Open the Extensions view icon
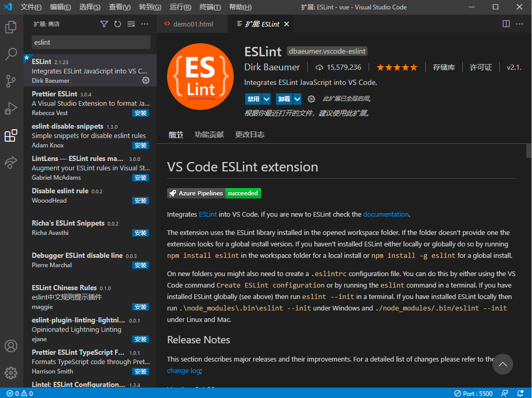 [11, 135]
